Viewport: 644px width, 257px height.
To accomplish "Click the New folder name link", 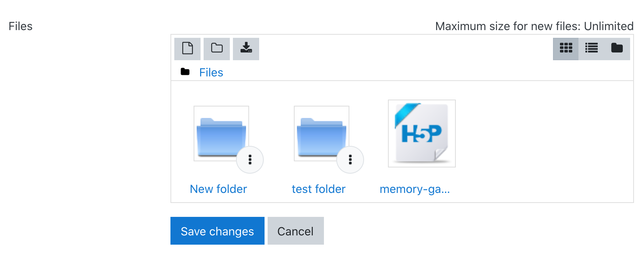I will [218, 189].
